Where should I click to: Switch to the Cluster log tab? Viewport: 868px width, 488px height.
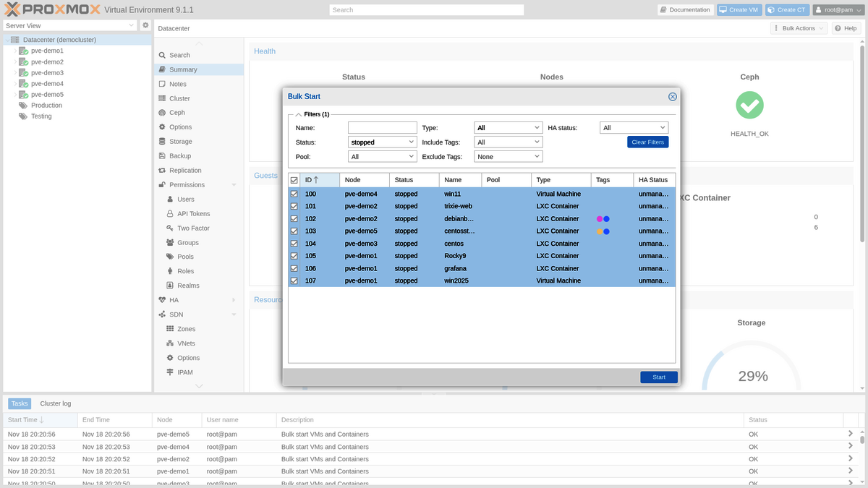click(56, 403)
